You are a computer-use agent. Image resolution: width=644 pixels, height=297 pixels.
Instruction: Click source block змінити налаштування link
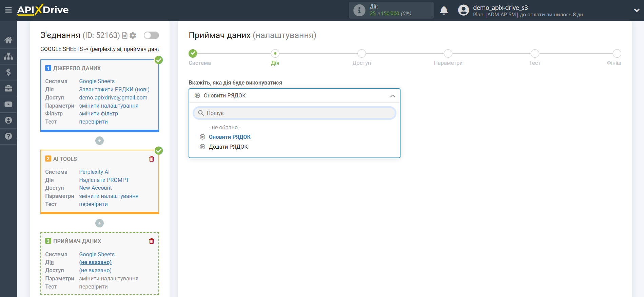pyautogui.click(x=109, y=106)
